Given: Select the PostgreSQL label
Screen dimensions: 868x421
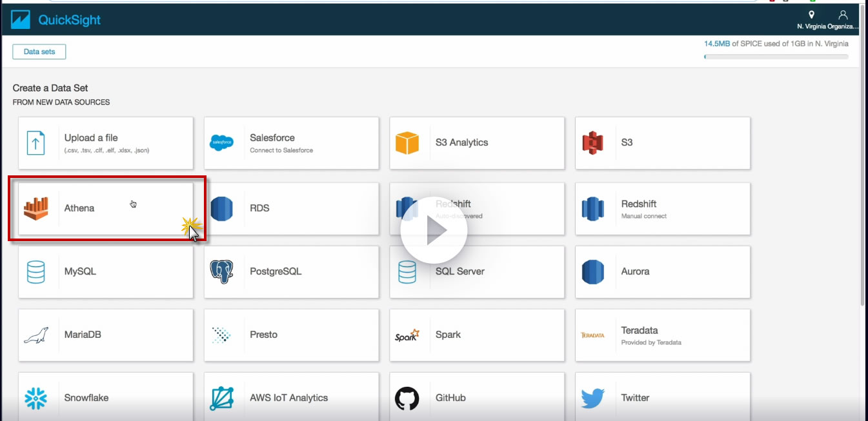Looking at the screenshot, I should coord(276,271).
